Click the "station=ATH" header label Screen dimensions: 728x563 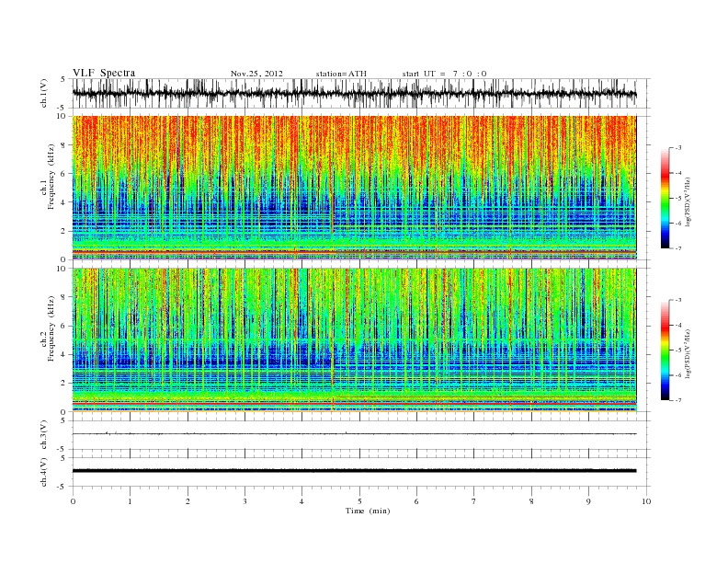pyautogui.click(x=341, y=74)
